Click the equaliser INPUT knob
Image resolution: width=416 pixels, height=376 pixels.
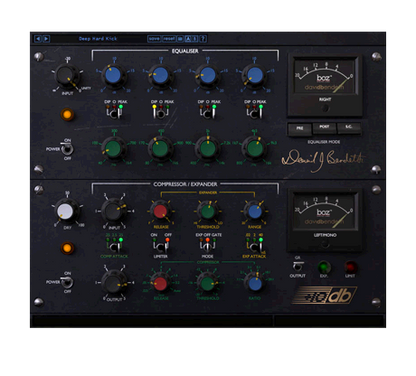click(67, 76)
